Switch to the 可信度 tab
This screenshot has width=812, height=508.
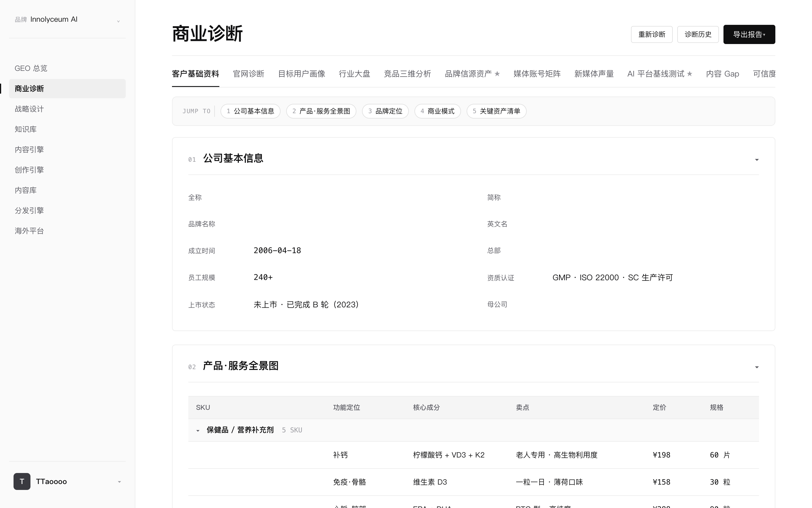[x=764, y=74]
